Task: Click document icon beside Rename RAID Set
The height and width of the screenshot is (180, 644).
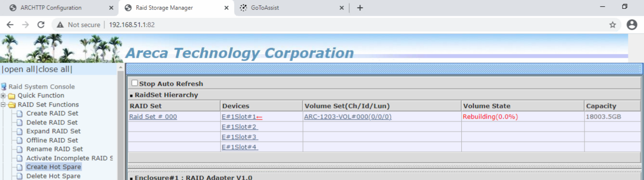Action: [19, 149]
